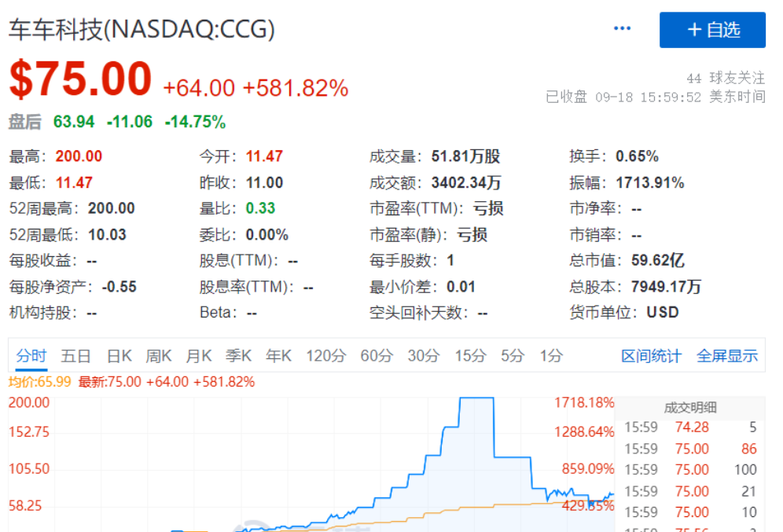The image size is (783, 532).
Task: View the 5分 chart tab
Action: (x=513, y=356)
